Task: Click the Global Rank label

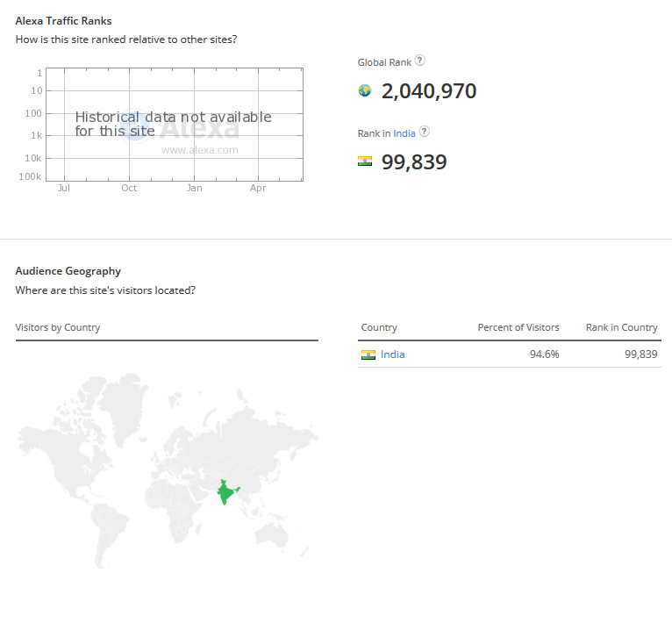Action: tap(384, 62)
